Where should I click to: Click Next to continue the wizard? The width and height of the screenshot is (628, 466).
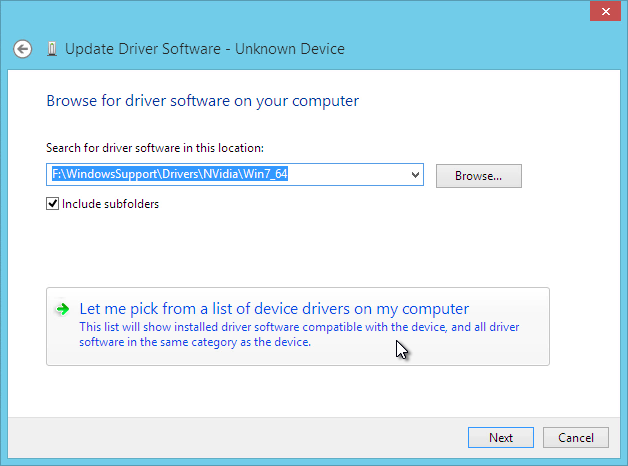pyautogui.click(x=501, y=438)
